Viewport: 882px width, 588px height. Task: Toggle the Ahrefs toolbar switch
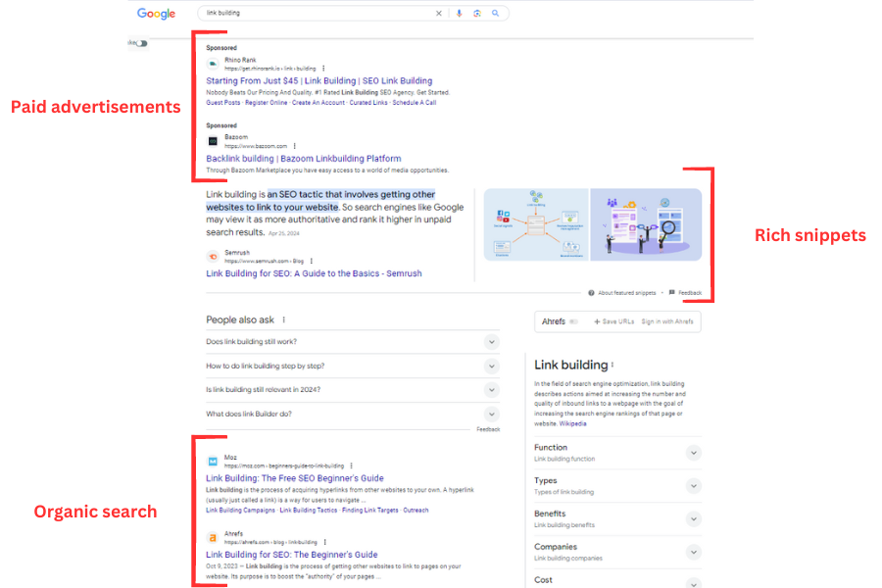[573, 321]
